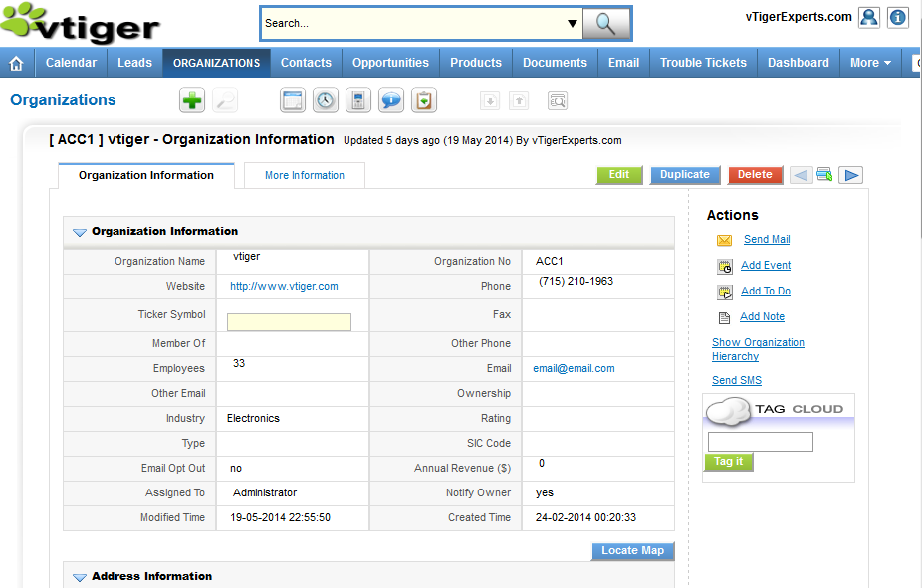Image resolution: width=922 pixels, height=588 pixels.
Task: Open the http://www.vtiger.com website link
Action: pos(284,287)
